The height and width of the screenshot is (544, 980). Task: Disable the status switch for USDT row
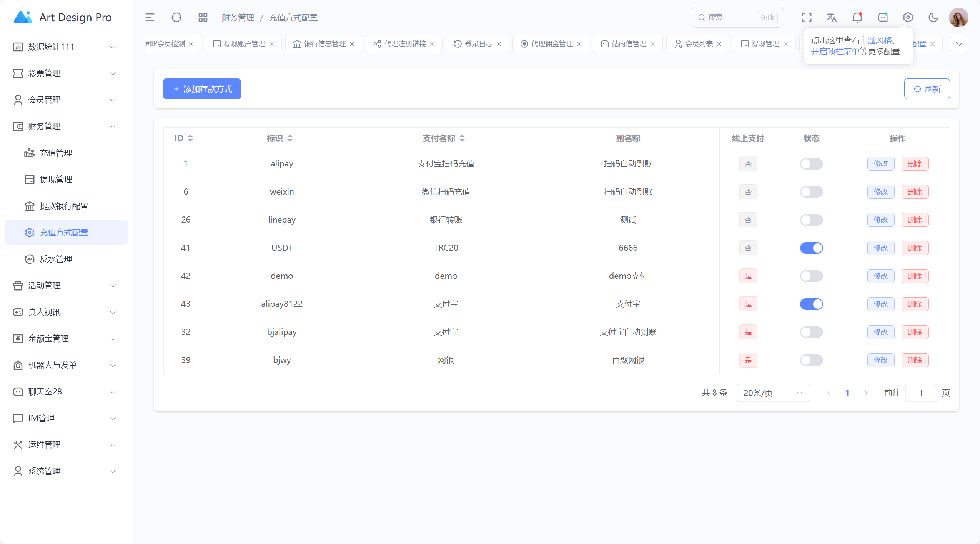click(811, 248)
